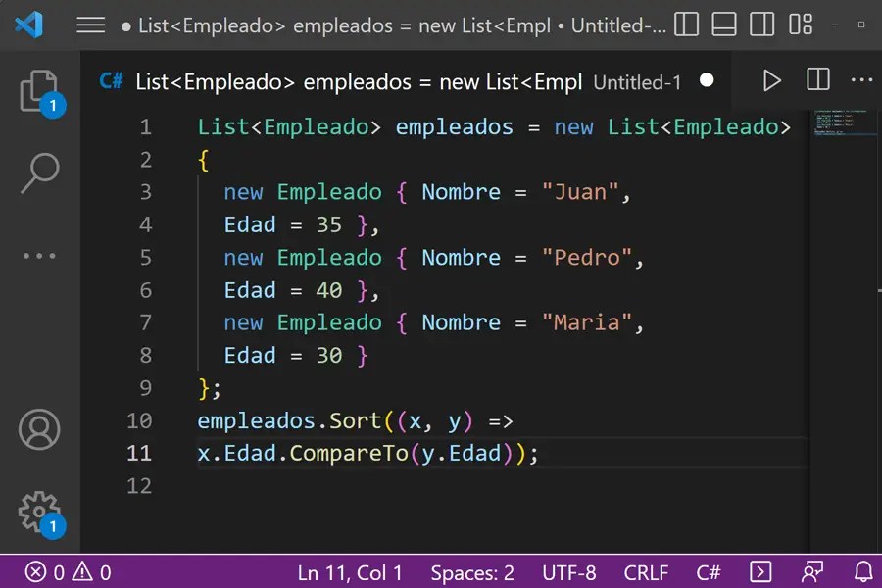The width and height of the screenshot is (882, 588).
Task: Open the notifications bell
Action: point(860,571)
